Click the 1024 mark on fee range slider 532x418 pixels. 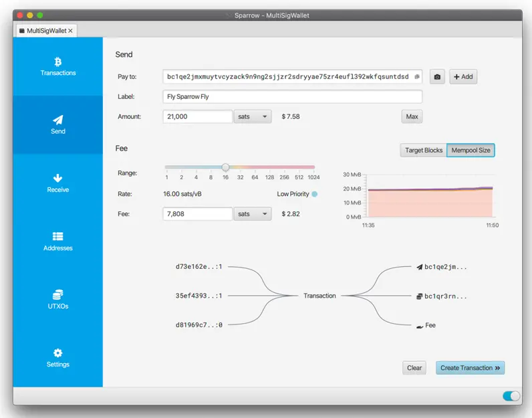[313, 177]
